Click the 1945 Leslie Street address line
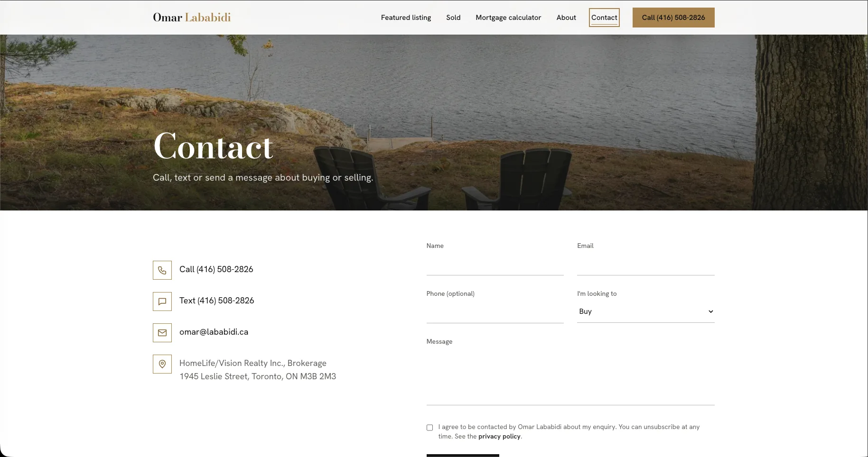 coord(258,376)
